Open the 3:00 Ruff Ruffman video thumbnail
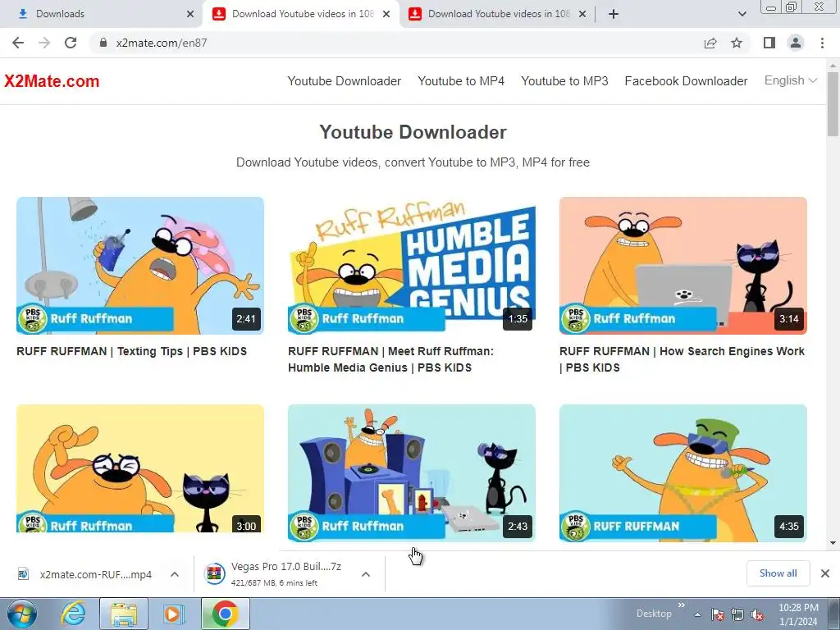 coord(139,468)
